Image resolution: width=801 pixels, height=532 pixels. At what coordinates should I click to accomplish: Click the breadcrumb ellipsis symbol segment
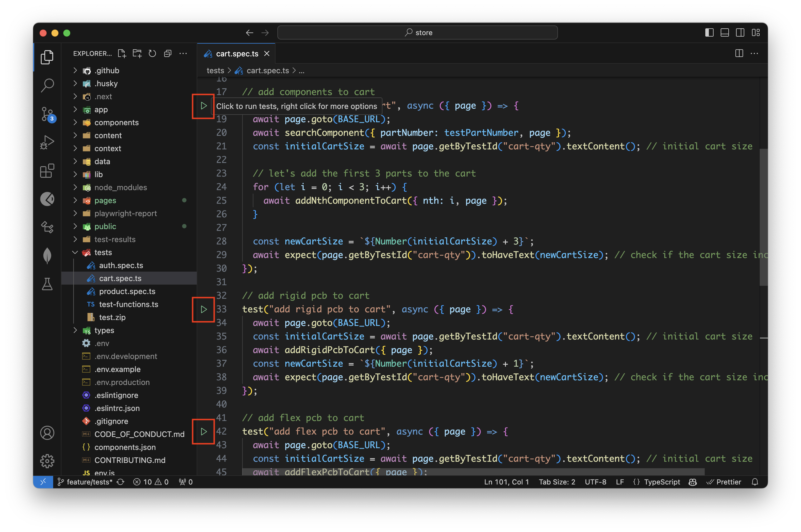[301, 70]
